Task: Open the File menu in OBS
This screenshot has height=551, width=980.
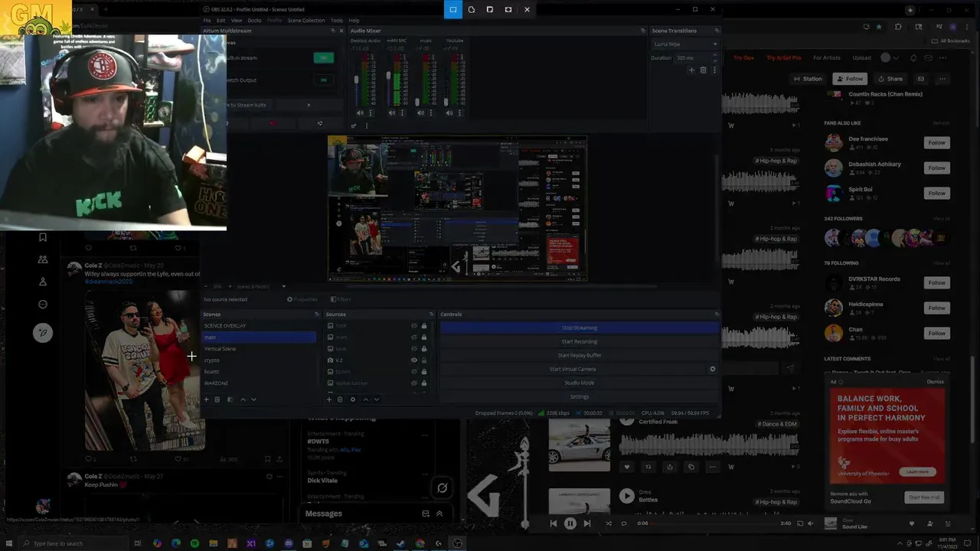Action: tap(207, 21)
